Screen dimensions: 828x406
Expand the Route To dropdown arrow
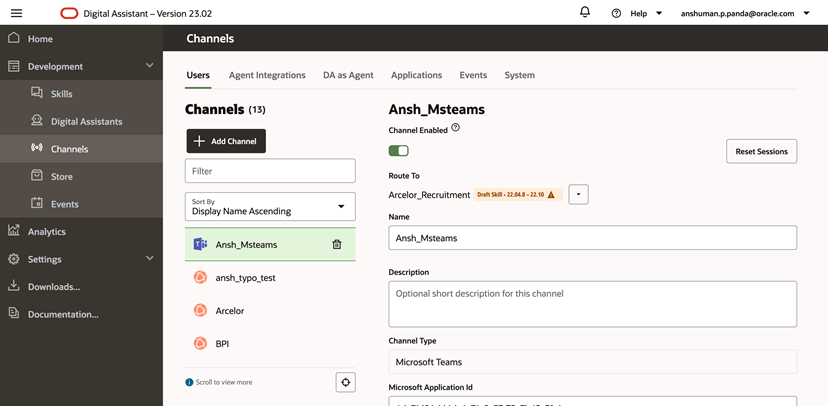coord(578,195)
